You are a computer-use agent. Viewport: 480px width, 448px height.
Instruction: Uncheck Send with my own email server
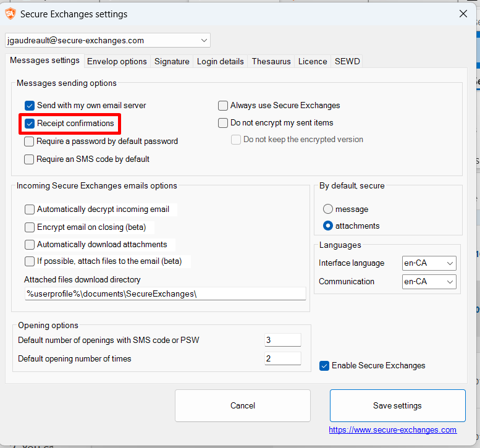coord(30,106)
